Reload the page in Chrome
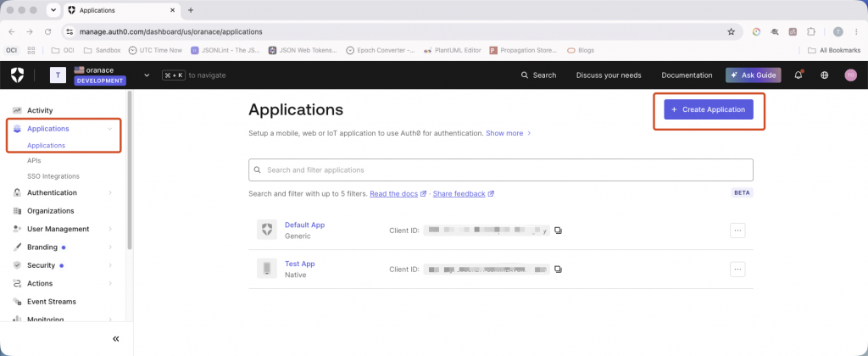 point(47,31)
